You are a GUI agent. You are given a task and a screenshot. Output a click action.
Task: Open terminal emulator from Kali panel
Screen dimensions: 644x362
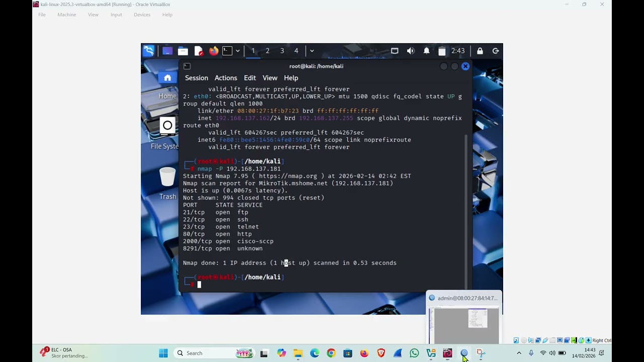click(x=227, y=51)
